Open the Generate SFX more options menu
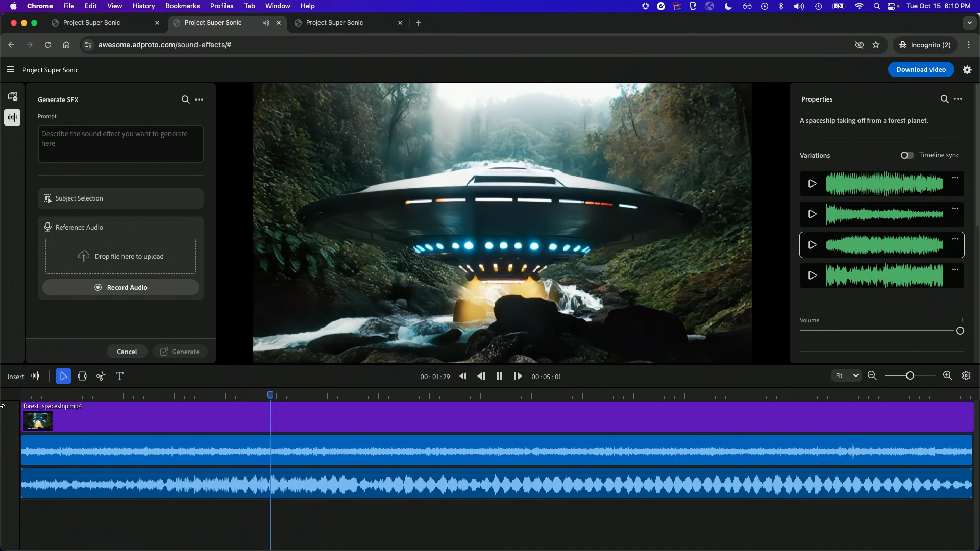 pos(199,99)
